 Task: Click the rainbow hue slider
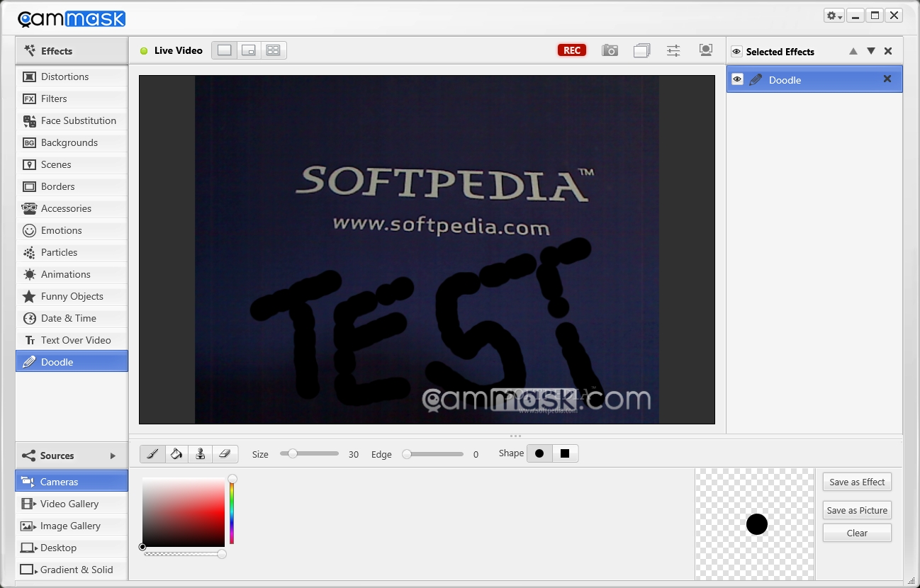232,511
